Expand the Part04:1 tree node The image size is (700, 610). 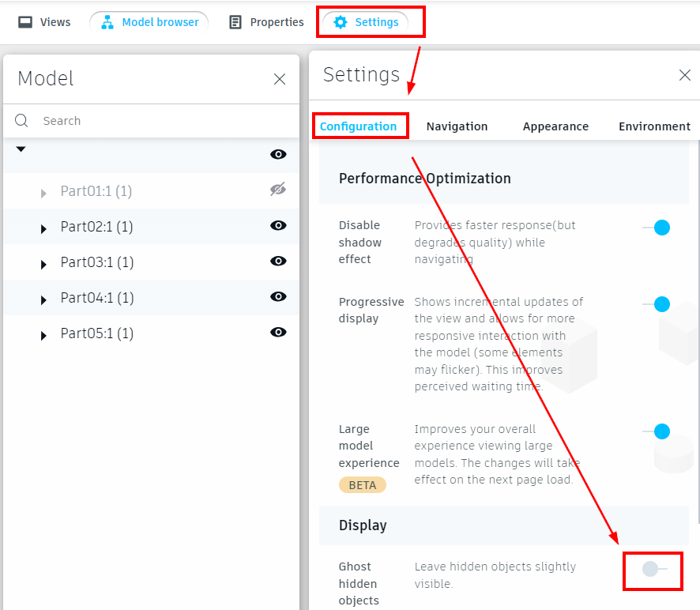tap(43, 299)
